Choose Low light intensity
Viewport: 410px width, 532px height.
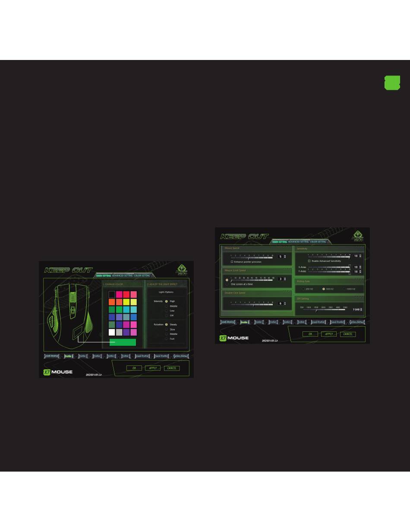coord(166,311)
